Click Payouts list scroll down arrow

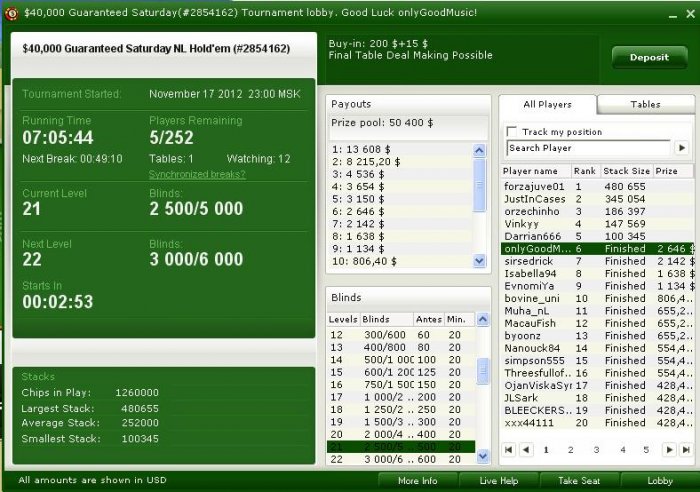pos(479,260)
